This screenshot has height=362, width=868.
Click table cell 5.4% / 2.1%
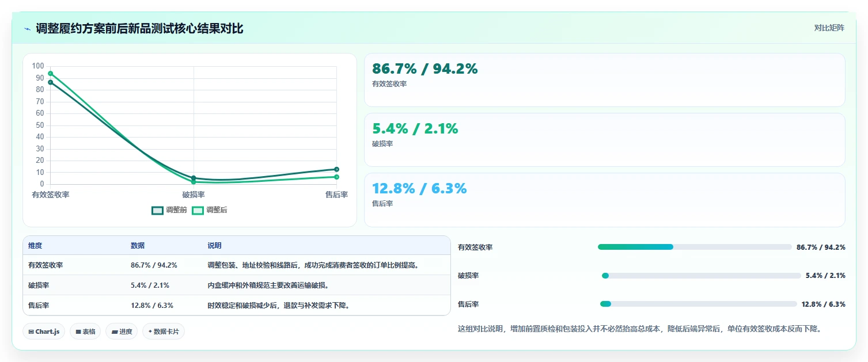[x=150, y=285]
